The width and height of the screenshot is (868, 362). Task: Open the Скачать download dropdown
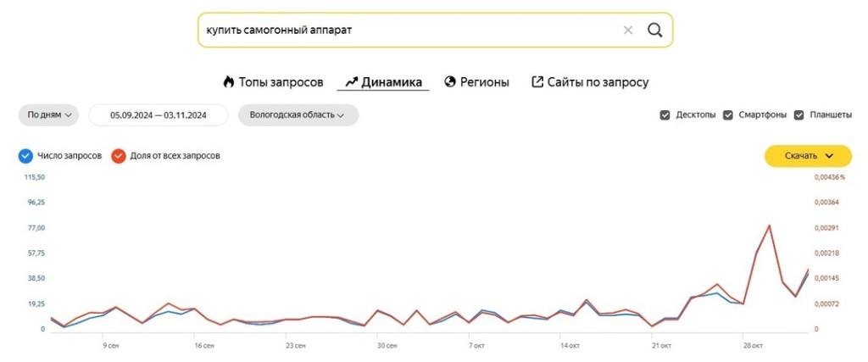click(808, 156)
